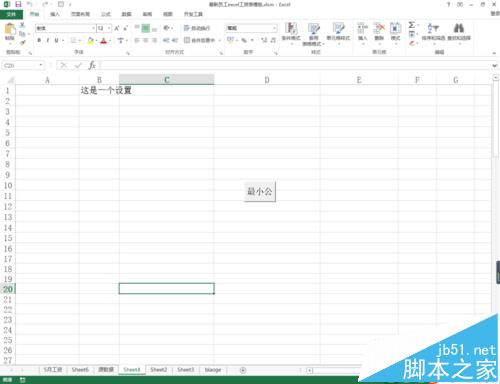The width and height of the screenshot is (500, 384).
Task: Click the Find and Select binoculars icon
Action: coord(459,28)
